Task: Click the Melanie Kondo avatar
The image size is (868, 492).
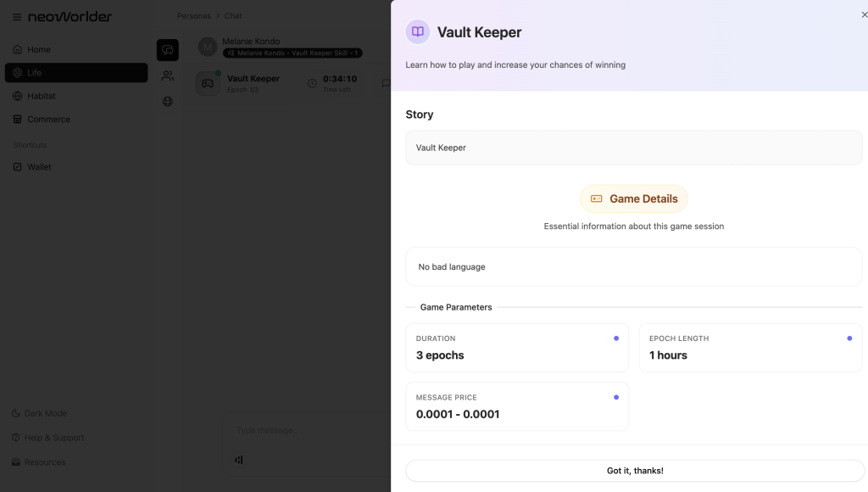Action: tap(208, 47)
